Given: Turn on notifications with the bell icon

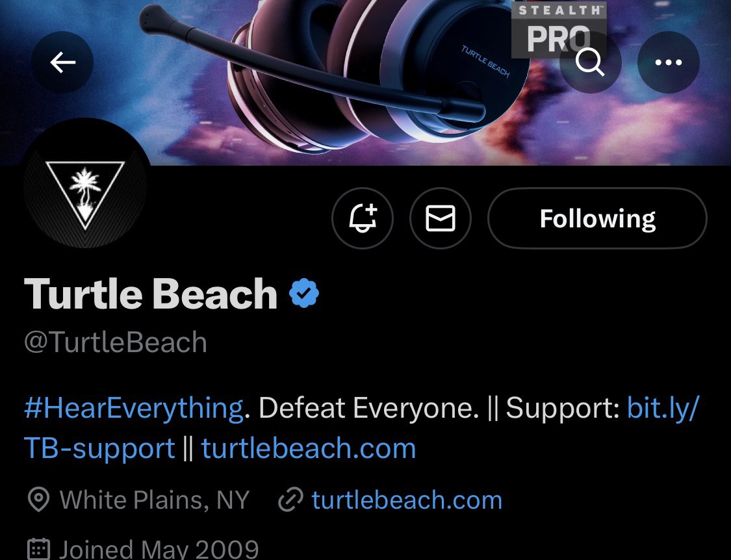Looking at the screenshot, I should 363,218.
